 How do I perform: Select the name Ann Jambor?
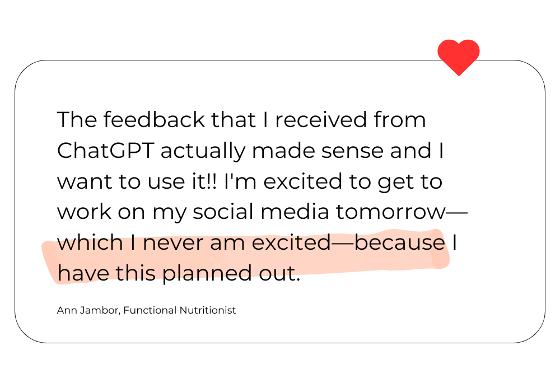click(87, 310)
